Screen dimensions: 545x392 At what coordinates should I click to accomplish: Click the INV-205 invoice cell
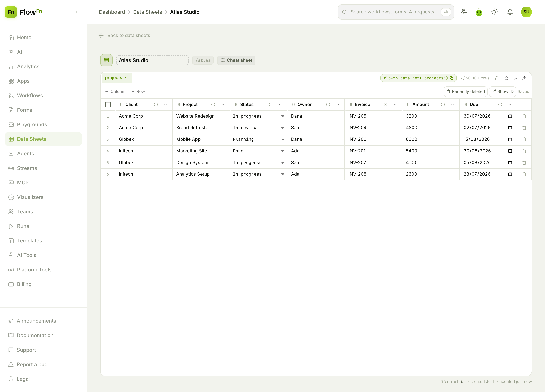tap(373, 116)
